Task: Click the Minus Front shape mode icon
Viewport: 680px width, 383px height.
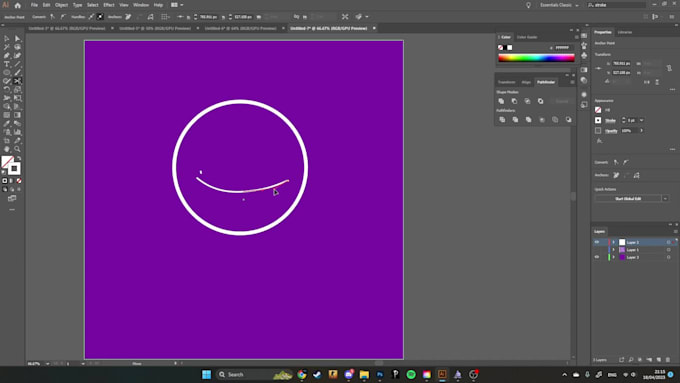Action: [x=514, y=101]
